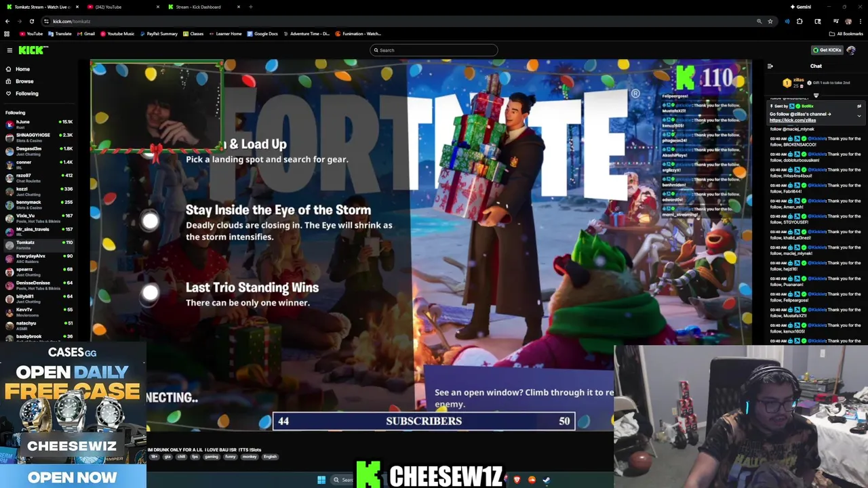Open razo97 channel in Following list
This screenshot has height=488, width=868.
point(39,178)
